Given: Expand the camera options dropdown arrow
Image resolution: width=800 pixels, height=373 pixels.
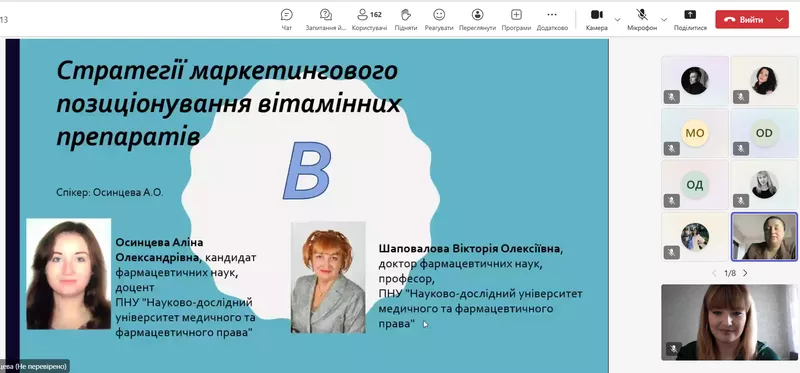Looking at the screenshot, I should 617,20.
